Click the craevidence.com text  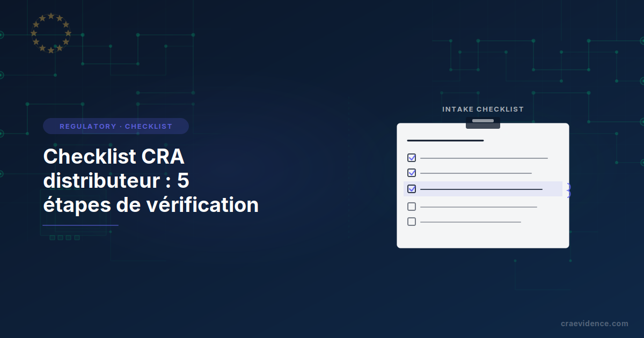tap(595, 324)
